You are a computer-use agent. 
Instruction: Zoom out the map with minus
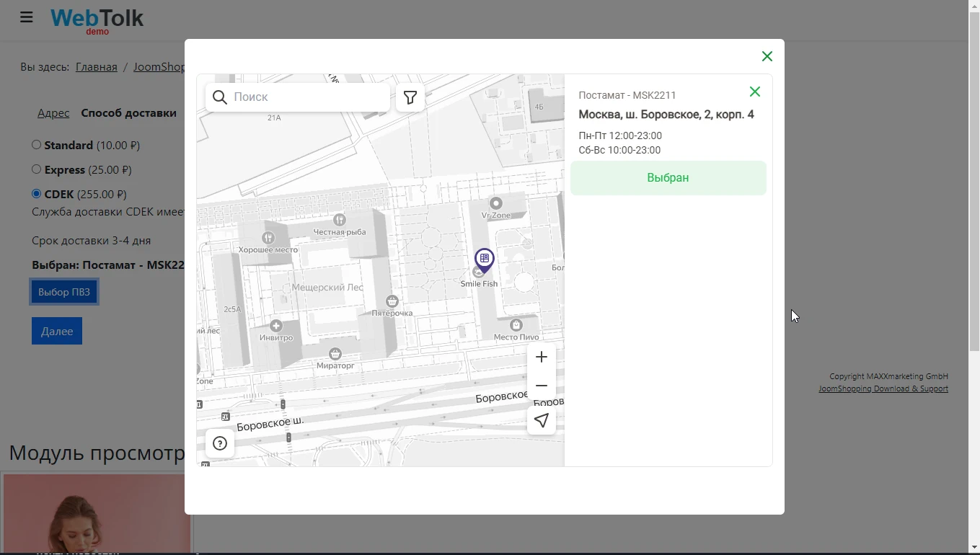pyautogui.click(x=542, y=386)
